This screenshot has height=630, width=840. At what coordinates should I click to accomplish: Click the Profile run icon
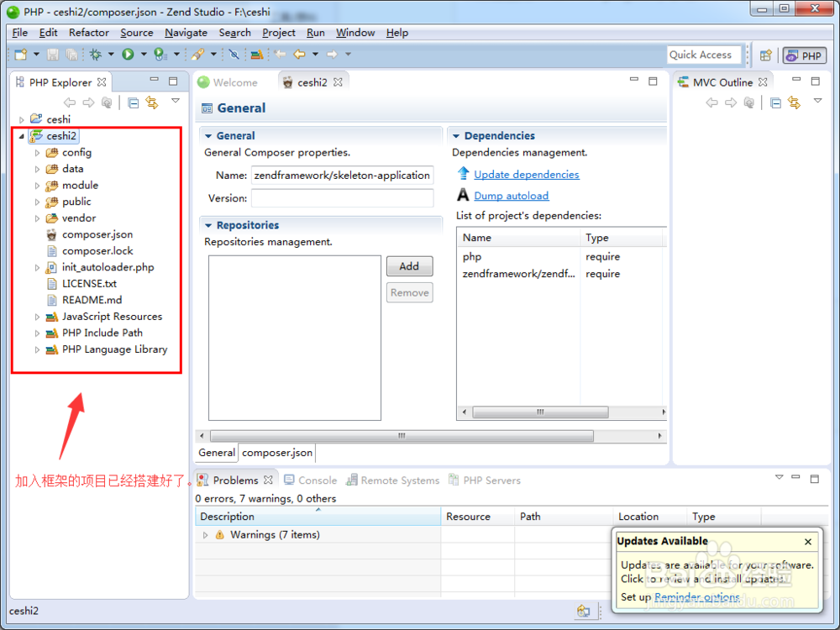tap(160, 54)
